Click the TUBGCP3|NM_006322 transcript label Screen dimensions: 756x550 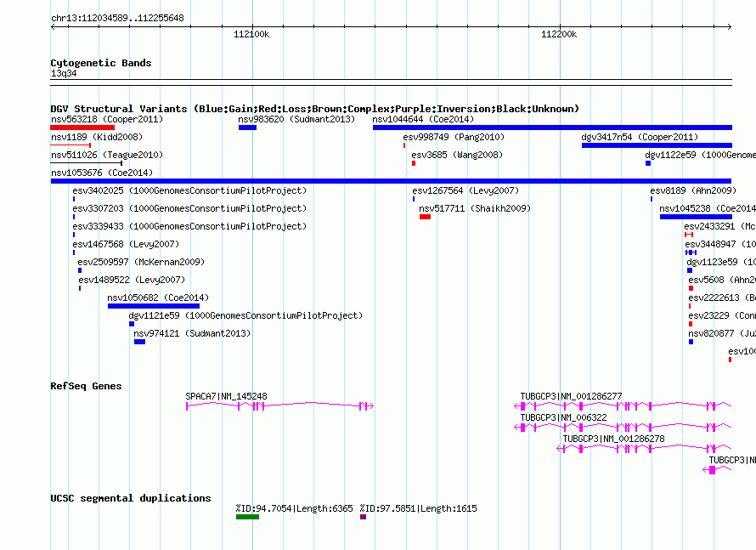click(563, 417)
